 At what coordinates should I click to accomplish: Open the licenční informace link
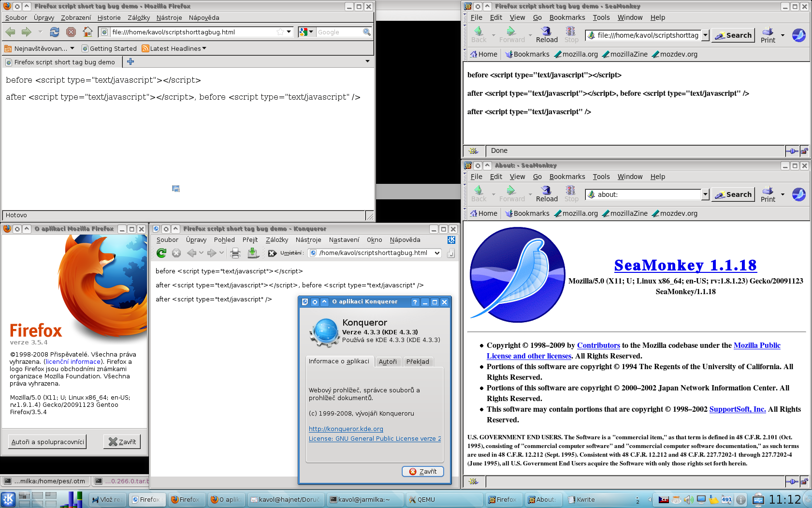click(x=72, y=361)
